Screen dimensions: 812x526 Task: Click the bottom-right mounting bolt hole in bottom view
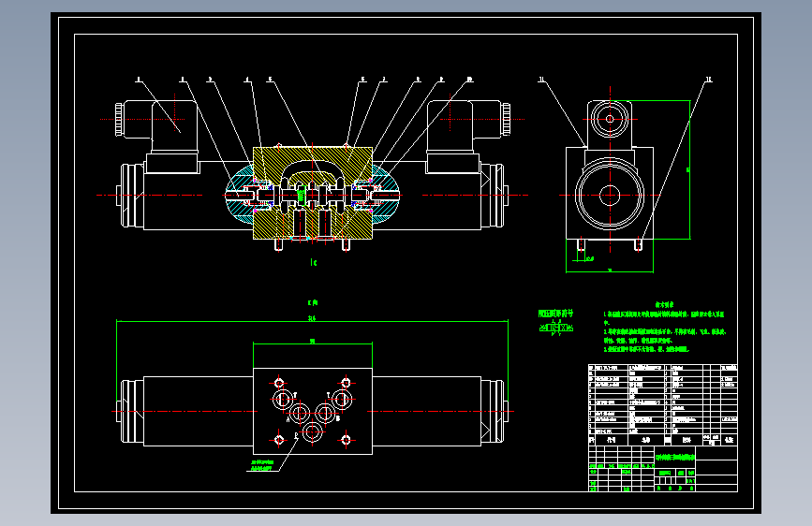click(346, 440)
